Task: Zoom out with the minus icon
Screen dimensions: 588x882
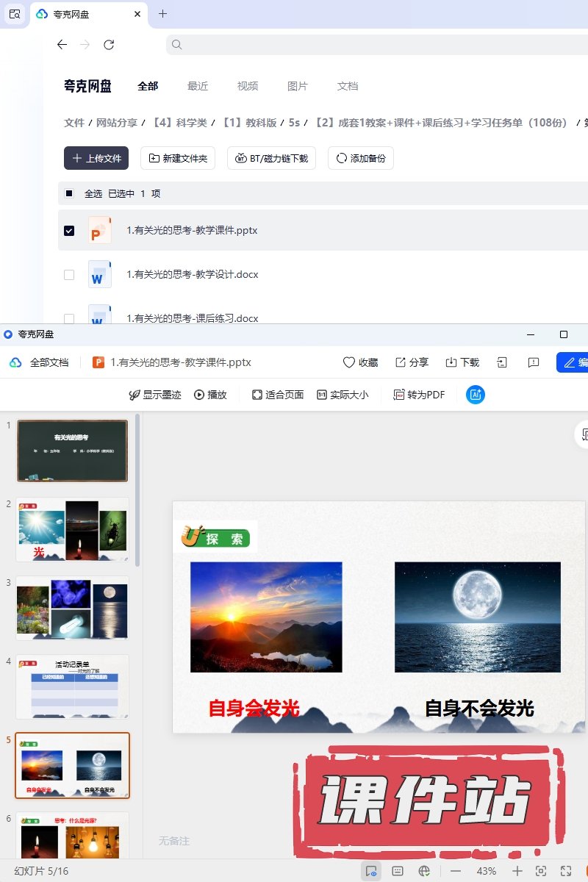Action: (456, 871)
